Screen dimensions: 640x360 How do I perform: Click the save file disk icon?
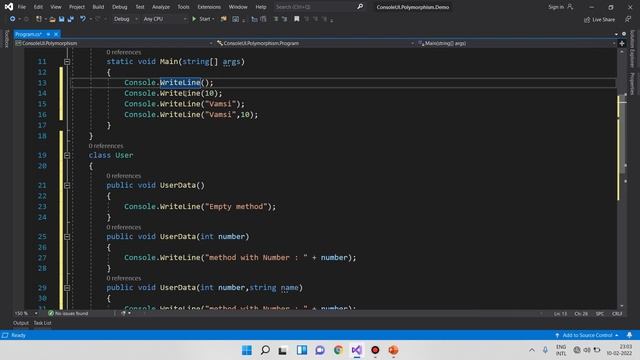point(62,19)
